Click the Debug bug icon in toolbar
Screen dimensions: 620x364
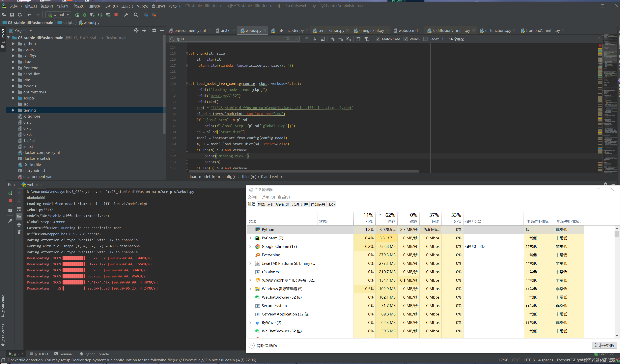(x=84, y=15)
